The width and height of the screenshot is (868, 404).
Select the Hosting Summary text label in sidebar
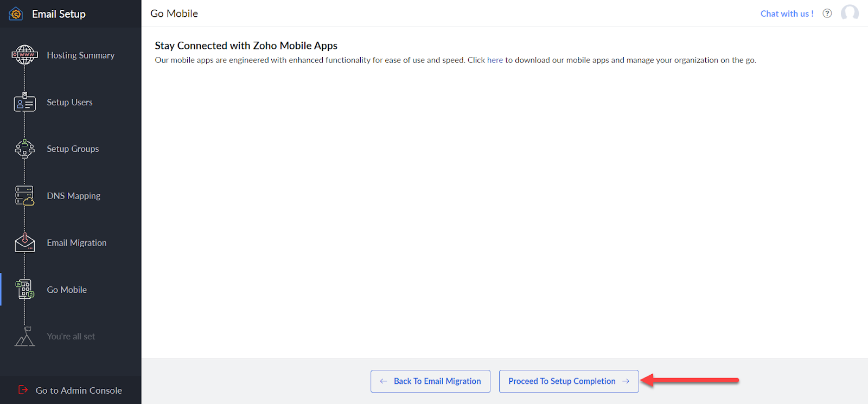80,55
